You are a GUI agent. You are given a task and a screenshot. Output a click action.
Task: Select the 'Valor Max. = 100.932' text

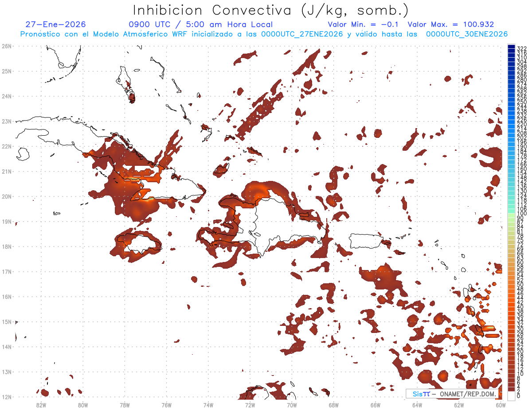(x=450, y=25)
